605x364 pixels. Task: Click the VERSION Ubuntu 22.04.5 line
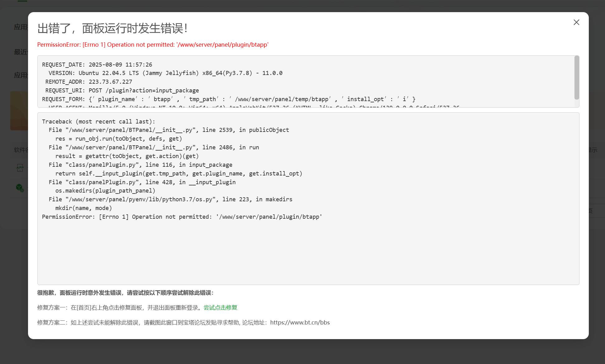point(165,73)
